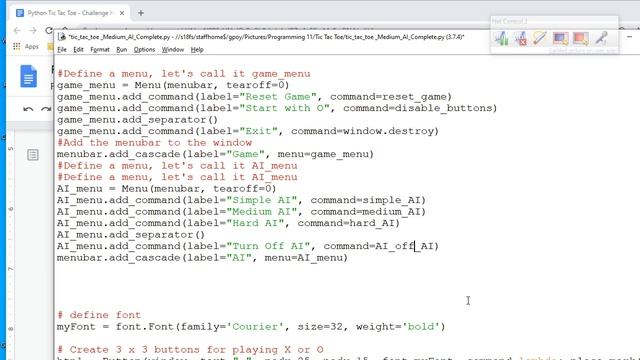Reload the Chrome page
Viewport: 640px width, 360px height.
[x=49, y=30]
